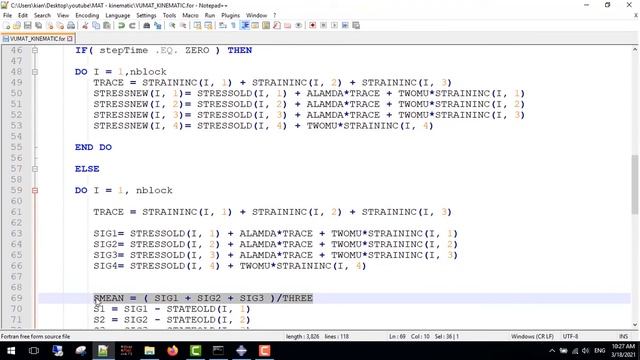640x360 pixels.
Task: Click the INS mode status indicator
Action: coord(623,336)
